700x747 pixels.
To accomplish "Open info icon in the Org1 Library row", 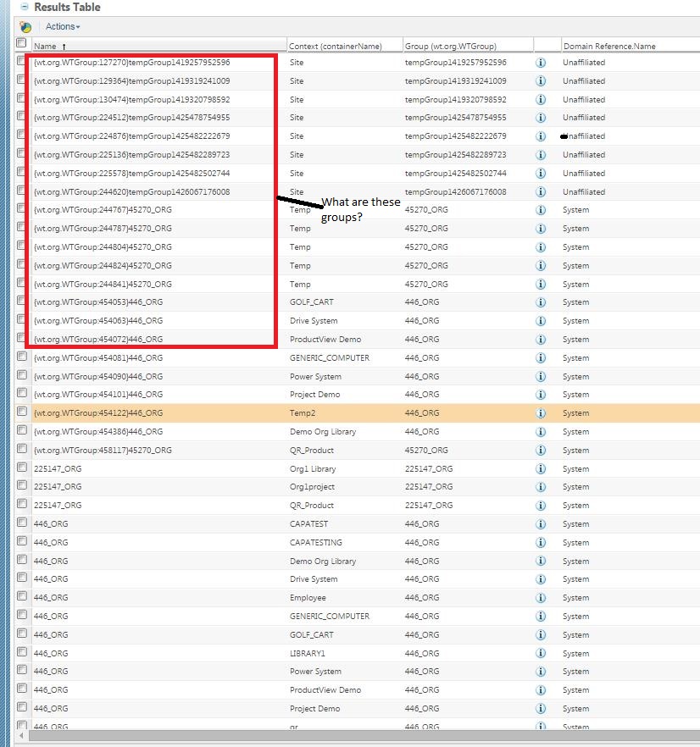I will pyautogui.click(x=541, y=469).
